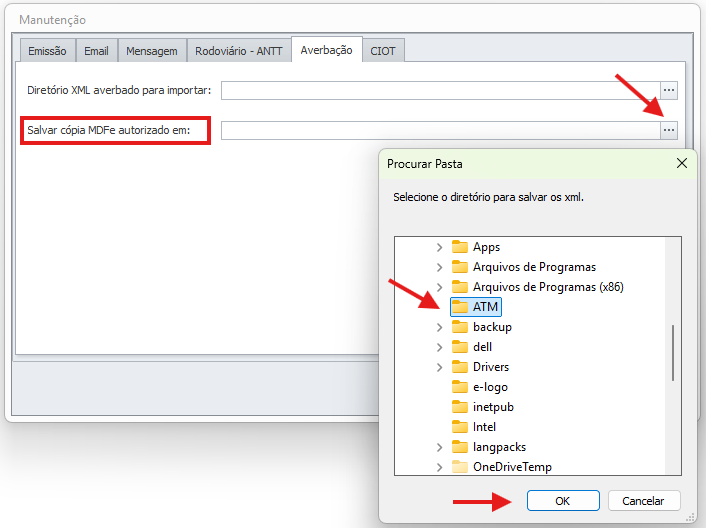Select the inetpub folder
This screenshot has height=528, width=706.
(x=493, y=407)
